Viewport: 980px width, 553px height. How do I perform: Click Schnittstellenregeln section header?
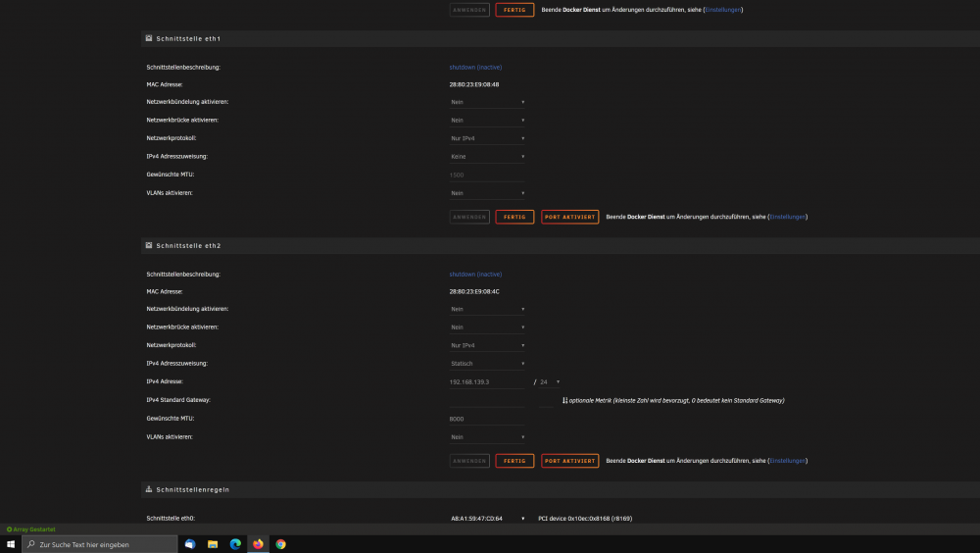(560, 489)
